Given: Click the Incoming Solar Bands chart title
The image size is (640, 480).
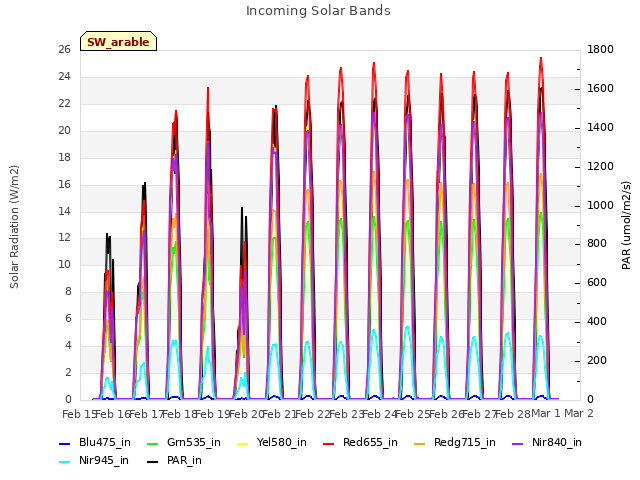Looking at the screenshot, I should point(318,11).
